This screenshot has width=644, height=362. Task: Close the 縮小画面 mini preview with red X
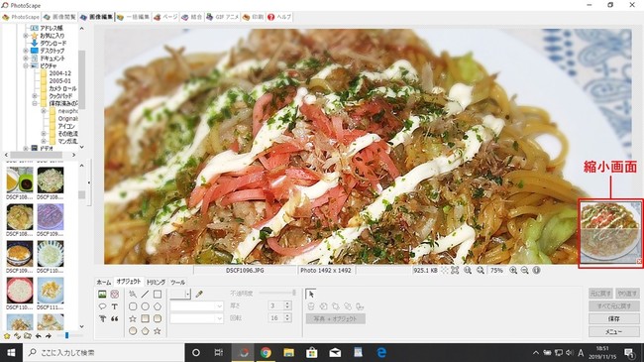pyautogui.click(x=639, y=261)
